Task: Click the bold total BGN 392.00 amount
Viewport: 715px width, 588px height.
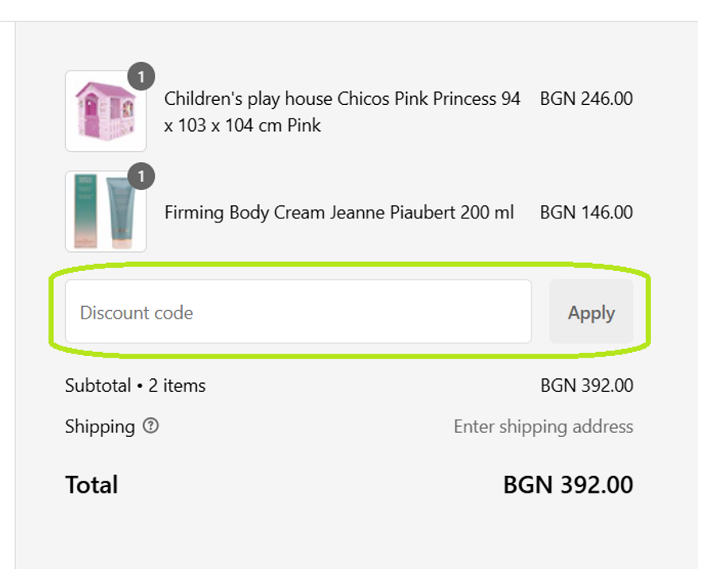Action: 568,485
